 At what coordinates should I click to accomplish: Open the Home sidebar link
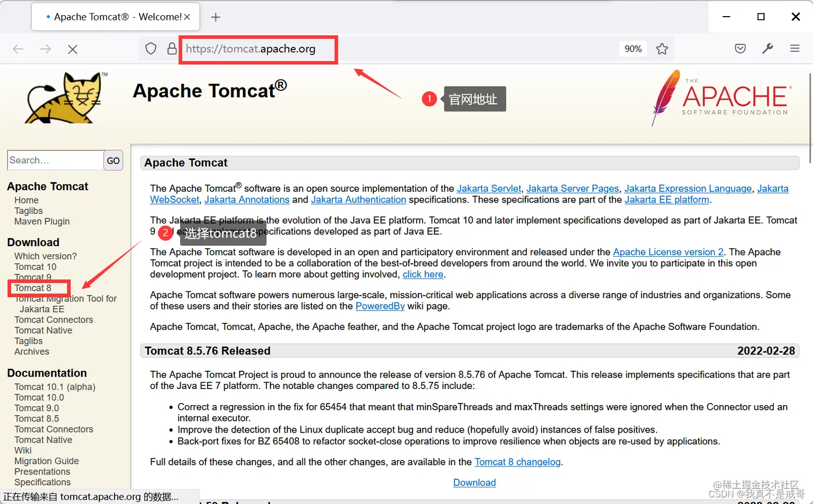coord(26,200)
